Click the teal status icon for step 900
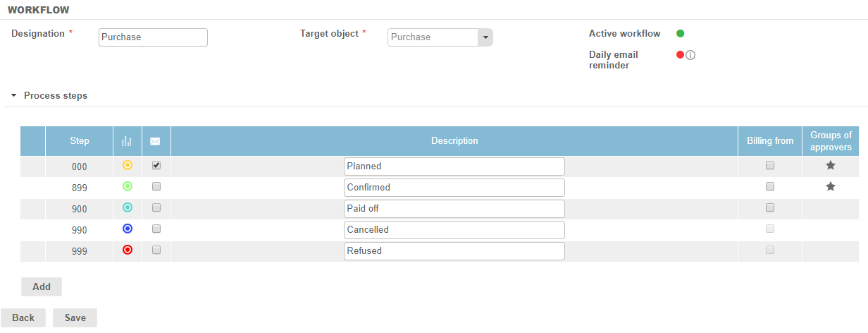 128,207
